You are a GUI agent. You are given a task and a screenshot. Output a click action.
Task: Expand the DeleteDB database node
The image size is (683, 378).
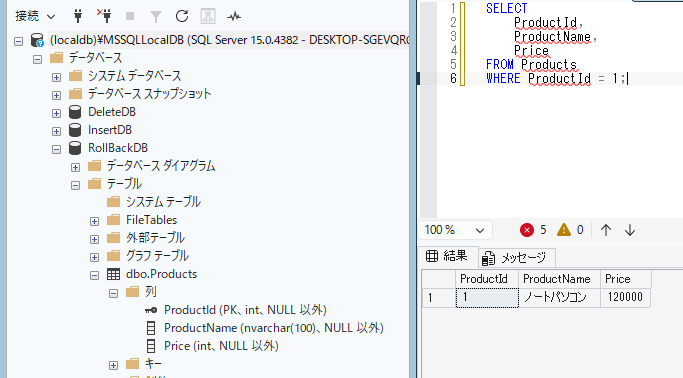(56, 113)
